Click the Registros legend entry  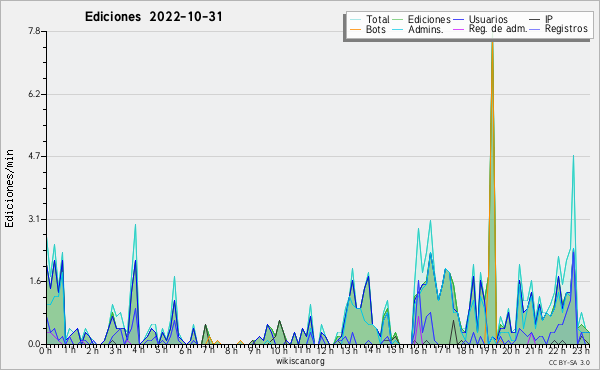(559, 29)
